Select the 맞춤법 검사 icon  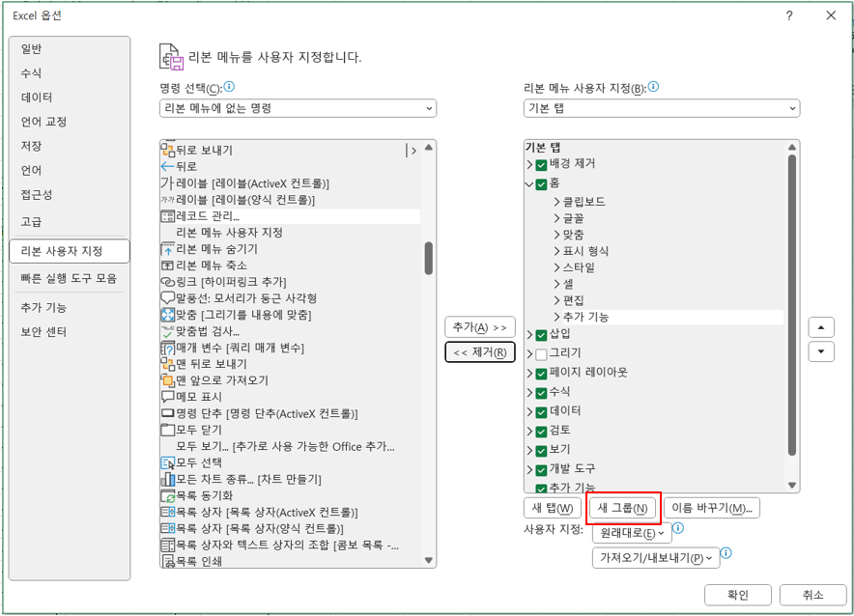[168, 331]
